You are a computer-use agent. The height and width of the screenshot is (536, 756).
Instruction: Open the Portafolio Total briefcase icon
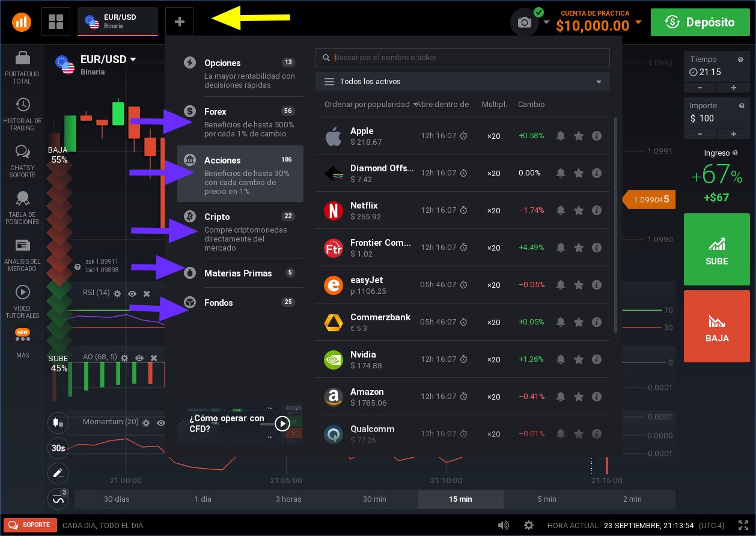click(x=23, y=58)
